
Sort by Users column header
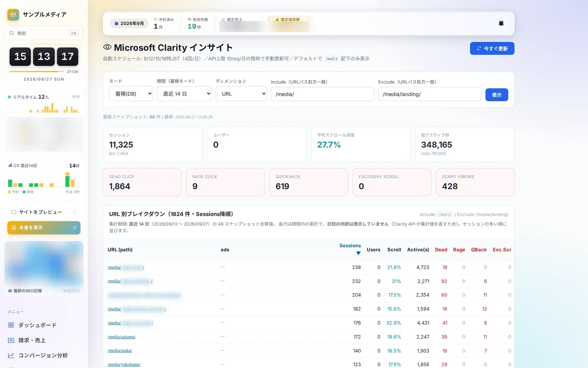pyautogui.click(x=373, y=250)
